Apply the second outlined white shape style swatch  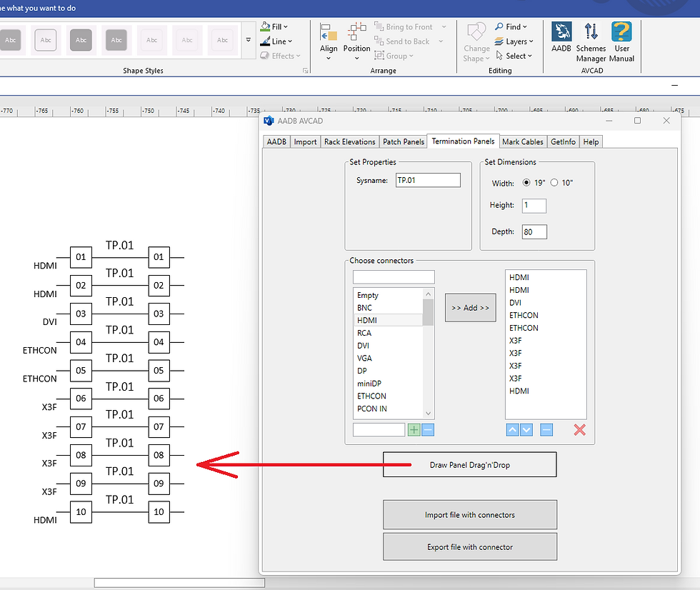(x=46, y=40)
